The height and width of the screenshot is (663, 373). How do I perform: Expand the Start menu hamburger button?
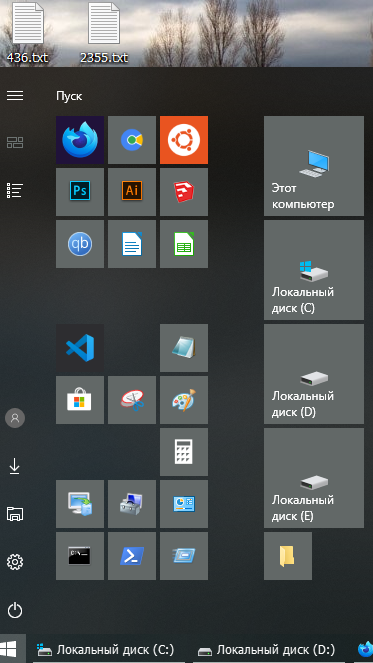point(15,96)
